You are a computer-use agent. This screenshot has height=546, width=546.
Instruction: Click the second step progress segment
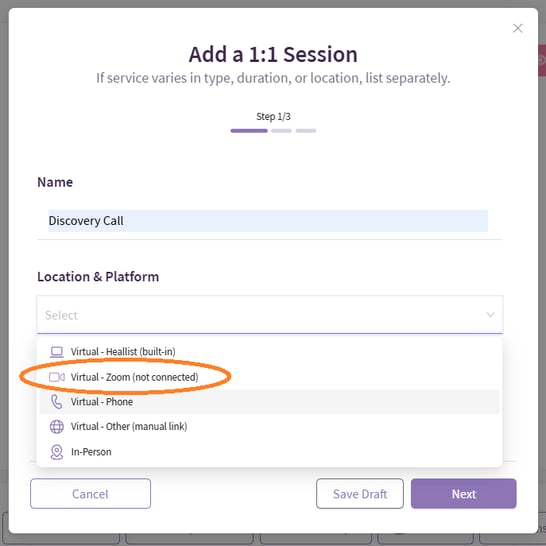(x=281, y=131)
